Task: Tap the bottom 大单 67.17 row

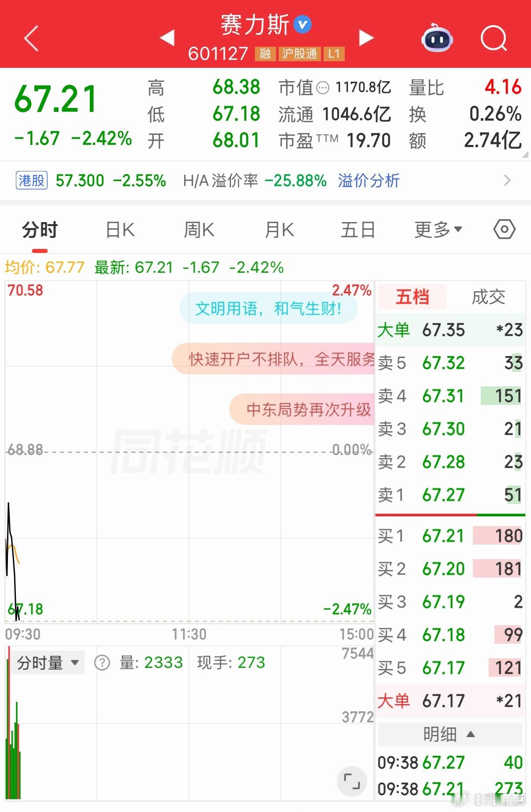Action: tap(450, 701)
